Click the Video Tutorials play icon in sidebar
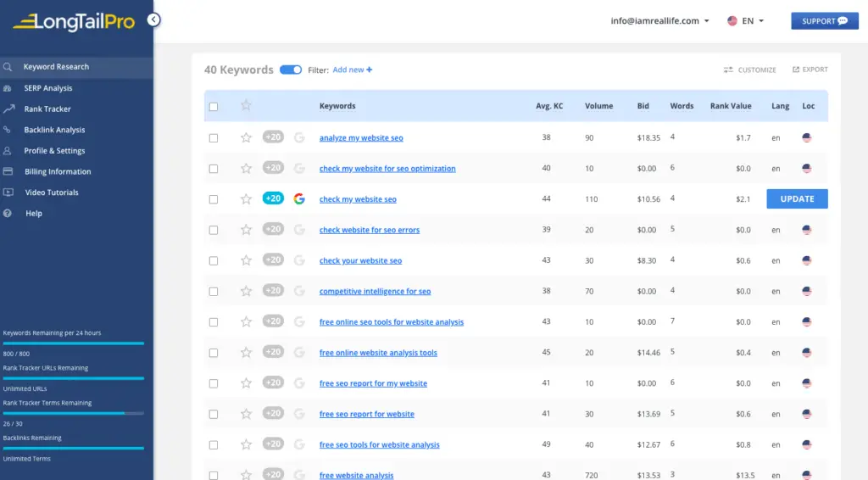 click(8, 193)
